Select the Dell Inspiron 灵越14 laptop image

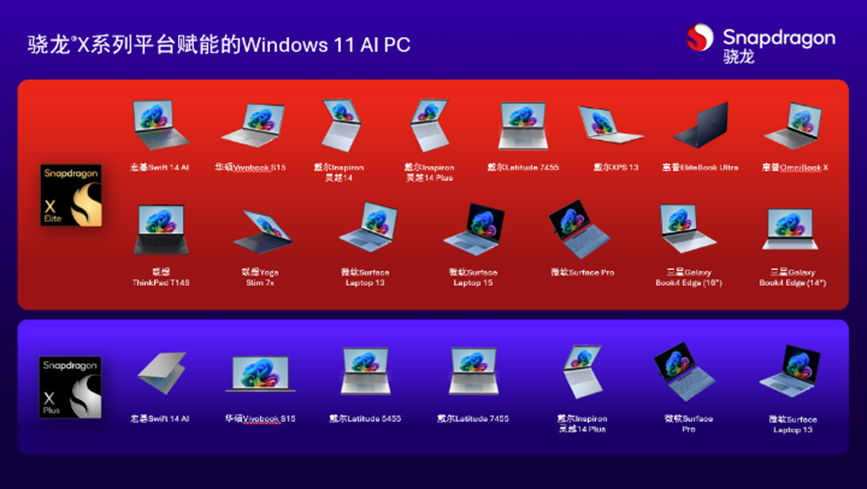click(341, 126)
